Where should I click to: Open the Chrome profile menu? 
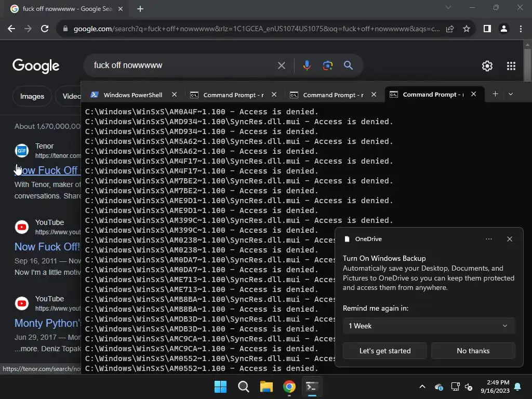504,29
